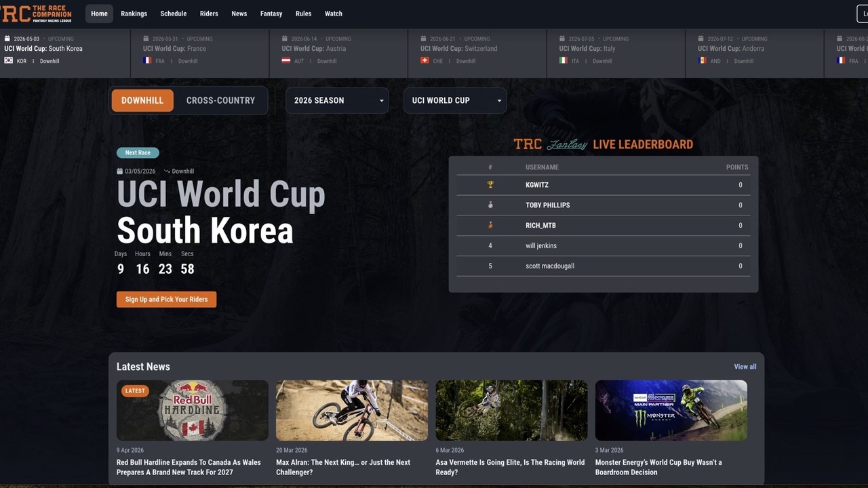Image resolution: width=868 pixels, height=488 pixels.
Task: Select the UCI World Cup France race card
Action: coord(200,53)
